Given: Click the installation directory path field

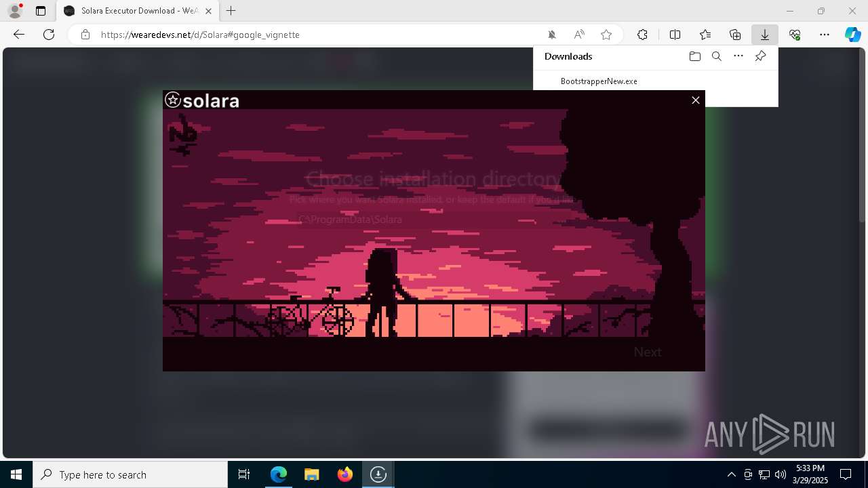Looking at the screenshot, I should click(x=434, y=220).
